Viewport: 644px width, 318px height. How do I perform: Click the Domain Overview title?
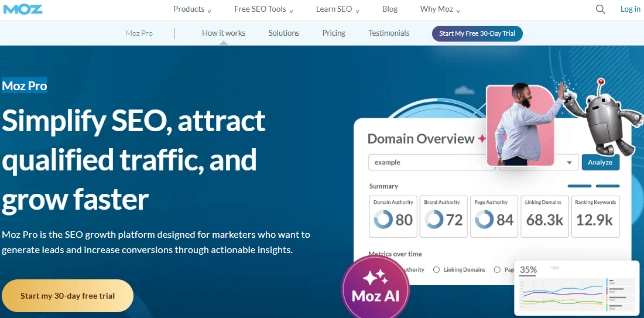421,139
